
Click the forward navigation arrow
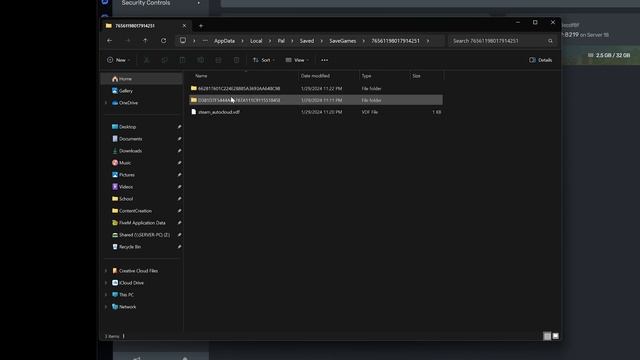(128, 41)
